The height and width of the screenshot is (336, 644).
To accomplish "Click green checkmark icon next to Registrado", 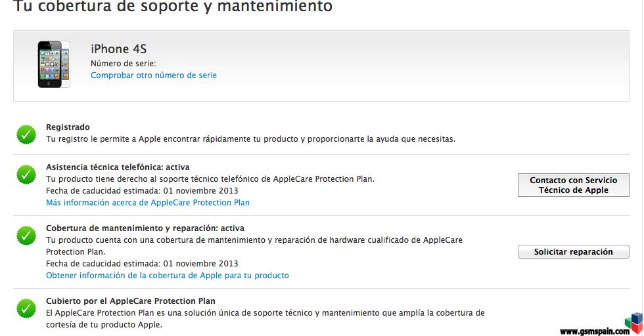I will [x=26, y=135].
